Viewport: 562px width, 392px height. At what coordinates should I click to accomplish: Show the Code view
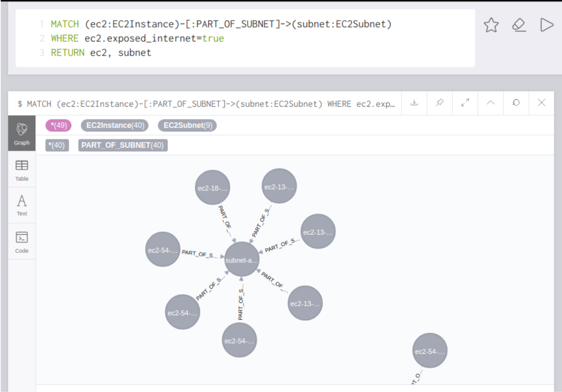point(22,242)
